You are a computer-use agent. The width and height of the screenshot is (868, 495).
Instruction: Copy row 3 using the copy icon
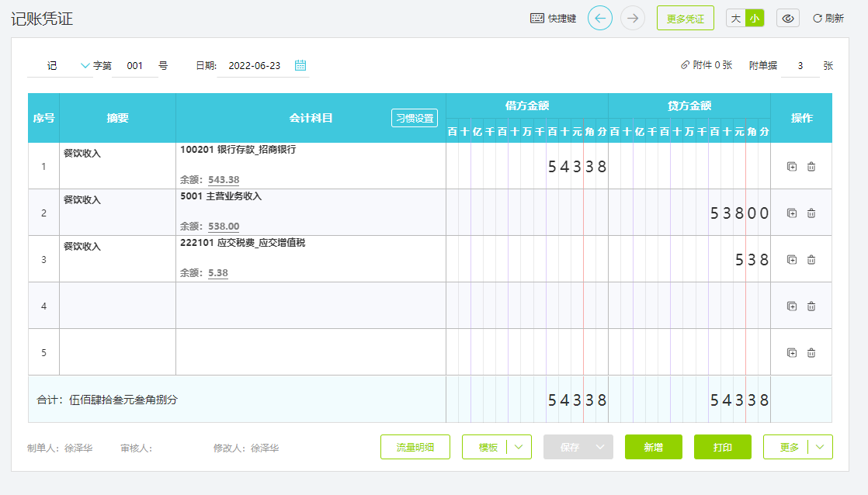pyautogui.click(x=792, y=259)
